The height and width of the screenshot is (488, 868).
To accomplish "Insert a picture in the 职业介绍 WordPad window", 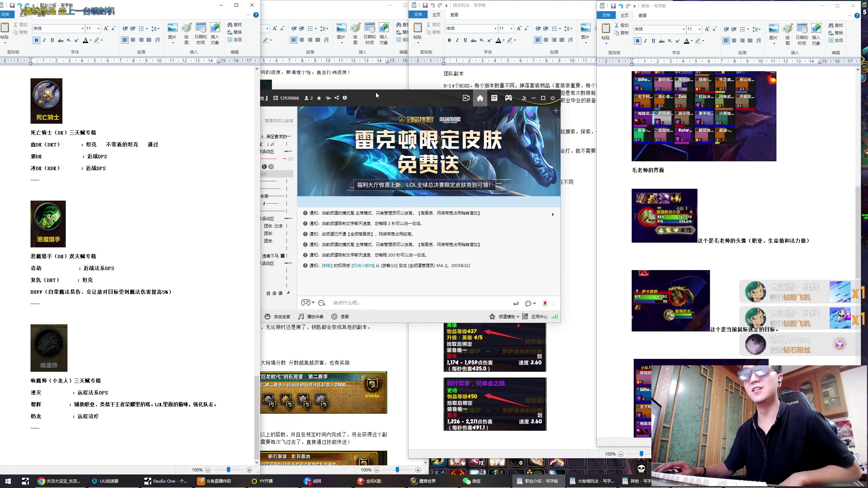I will pos(173,33).
